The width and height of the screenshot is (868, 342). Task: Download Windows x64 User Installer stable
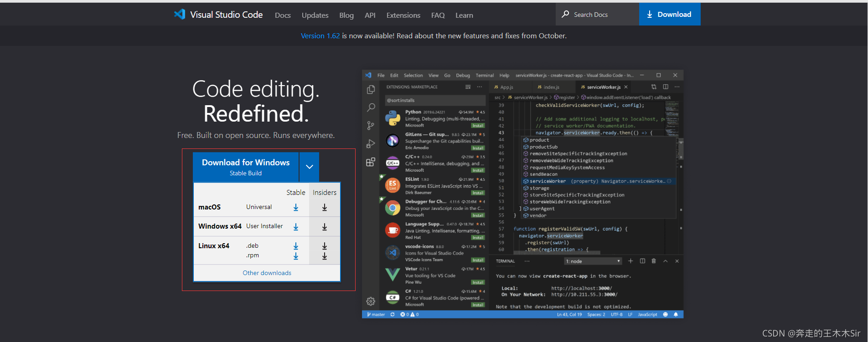tap(296, 226)
